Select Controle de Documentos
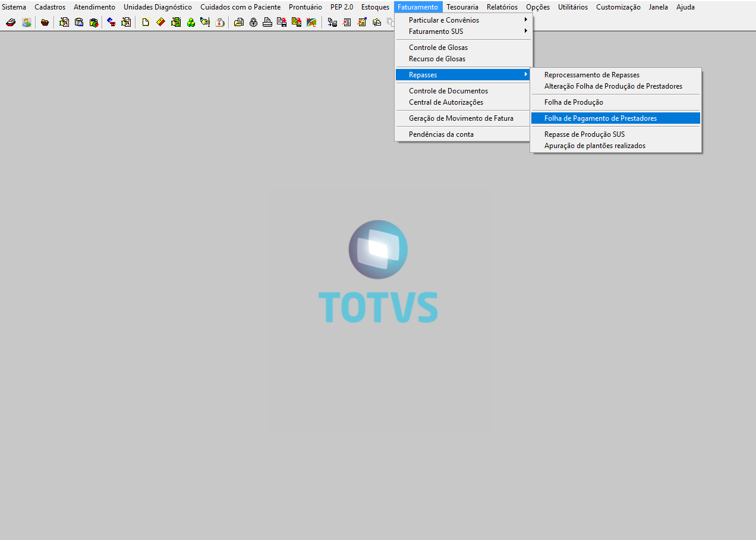The height and width of the screenshot is (540, 756). click(x=464, y=91)
